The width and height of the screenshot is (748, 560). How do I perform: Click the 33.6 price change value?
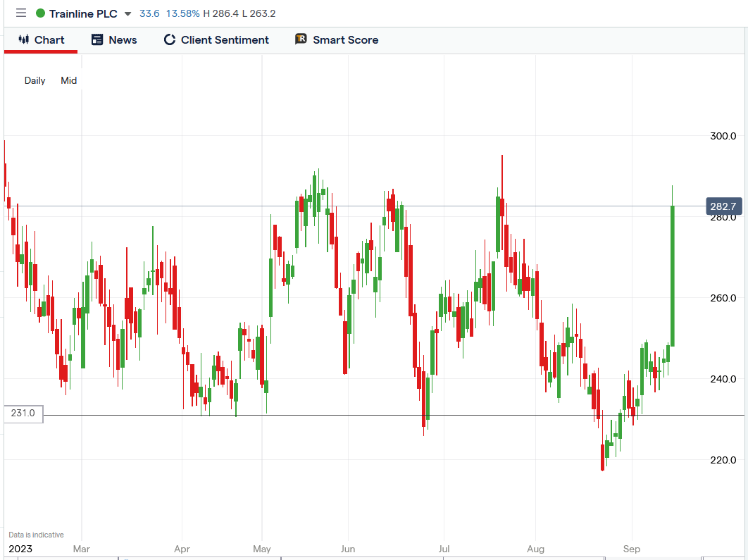point(149,13)
